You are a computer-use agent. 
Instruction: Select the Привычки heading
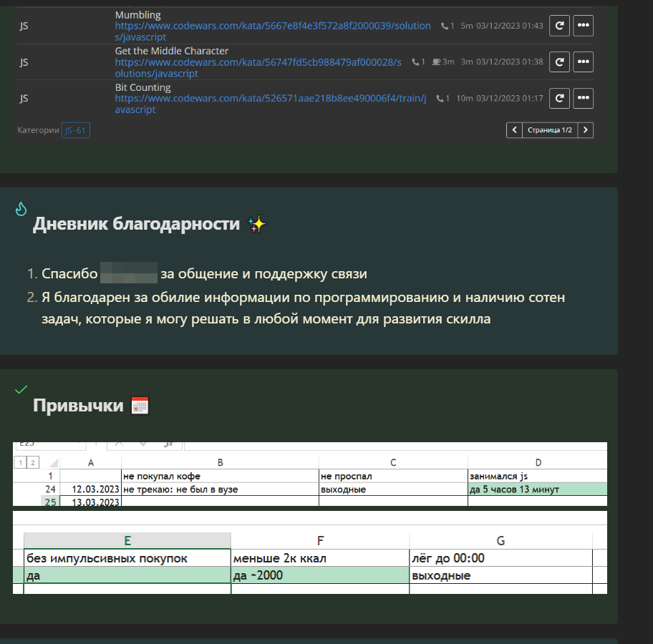pyautogui.click(x=78, y=406)
